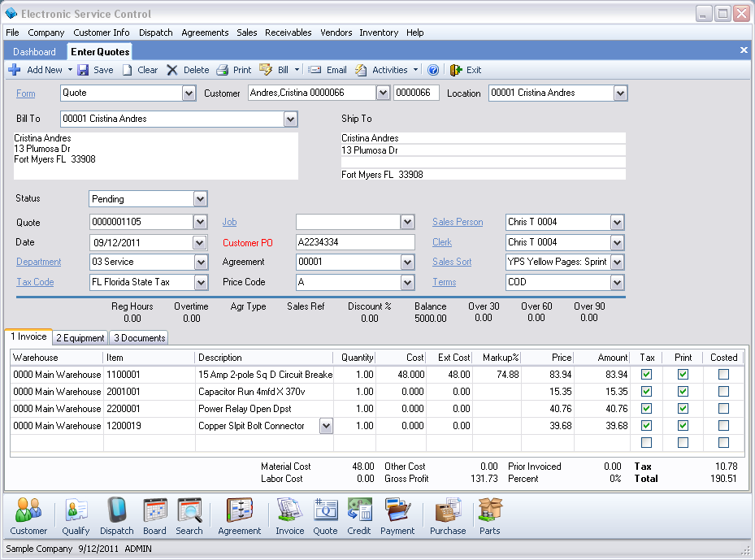This screenshot has height=560, width=755.
Task: Expand the Status dropdown showing Pending
Action: tap(201, 199)
